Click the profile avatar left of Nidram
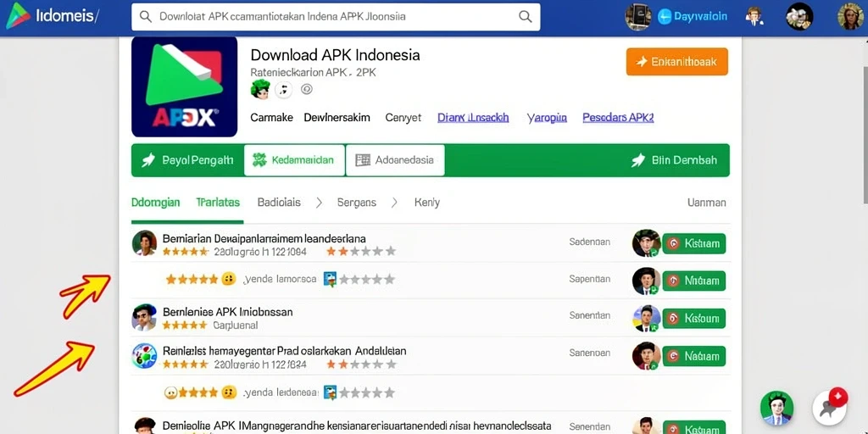Image resolution: width=868 pixels, height=434 pixels. click(646, 281)
